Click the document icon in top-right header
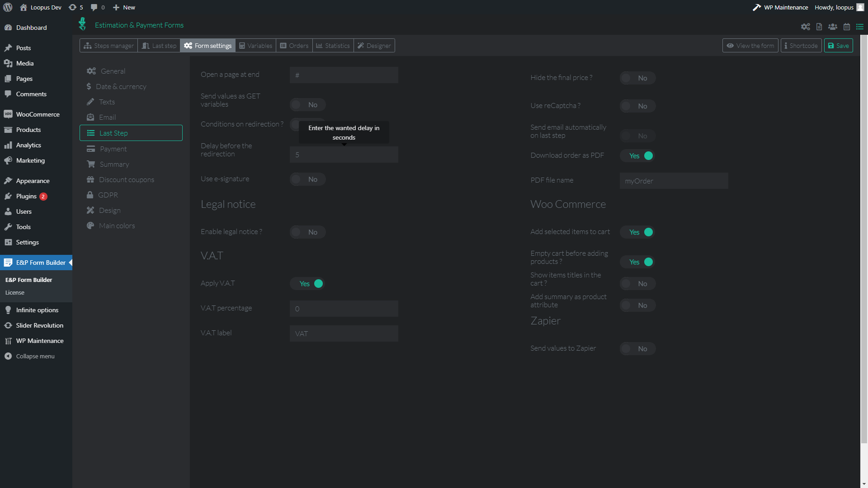Viewport: 868px width, 488px height. (819, 27)
